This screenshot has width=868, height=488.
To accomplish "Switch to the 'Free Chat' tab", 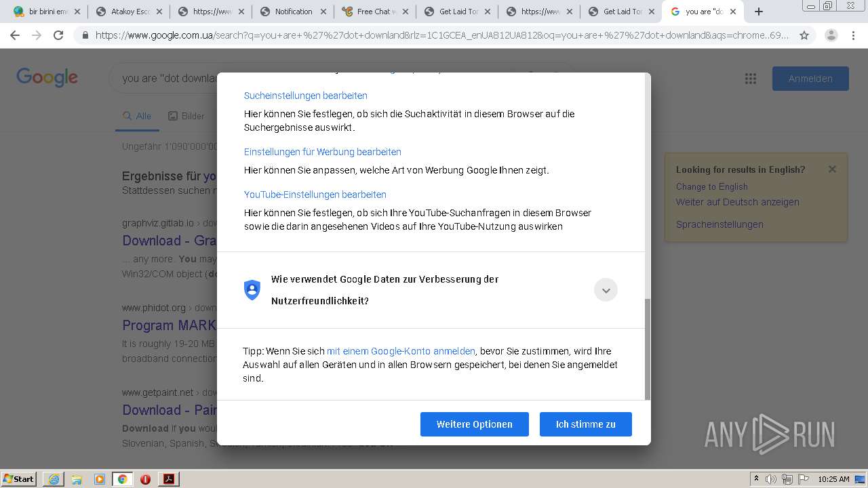I will (376, 12).
